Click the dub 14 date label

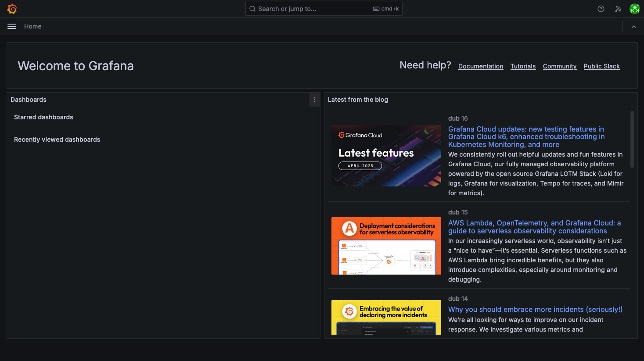pyautogui.click(x=458, y=299)
